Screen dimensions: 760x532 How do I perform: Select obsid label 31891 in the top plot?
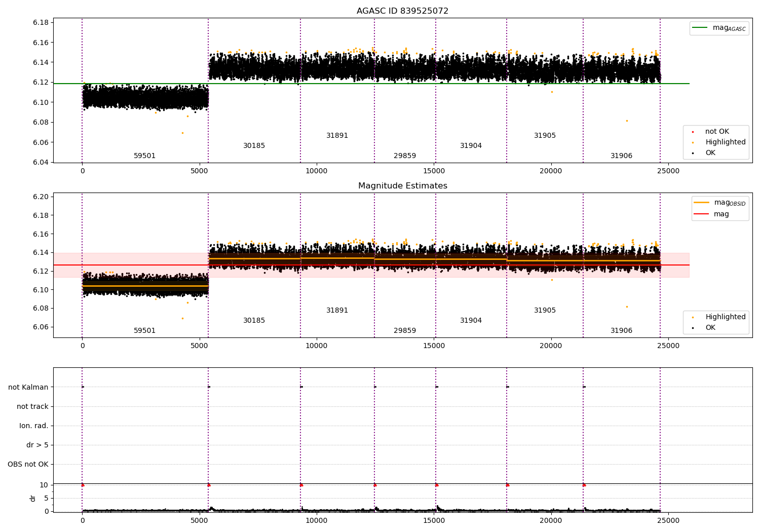337,136
